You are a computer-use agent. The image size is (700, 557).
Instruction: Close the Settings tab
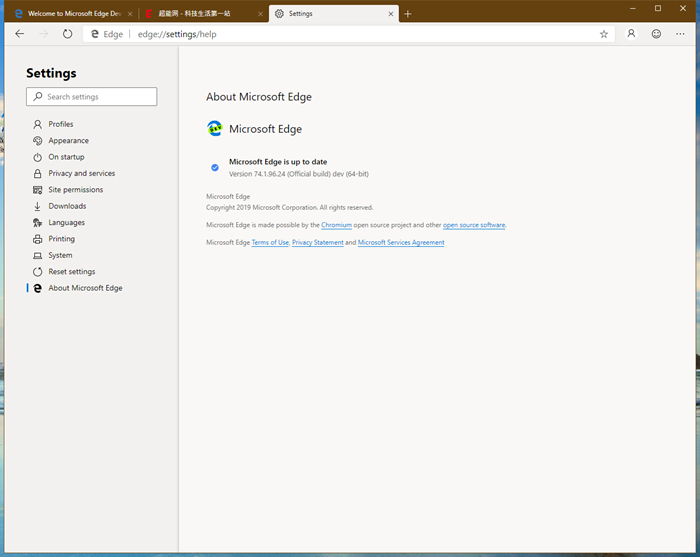point(391,14)
